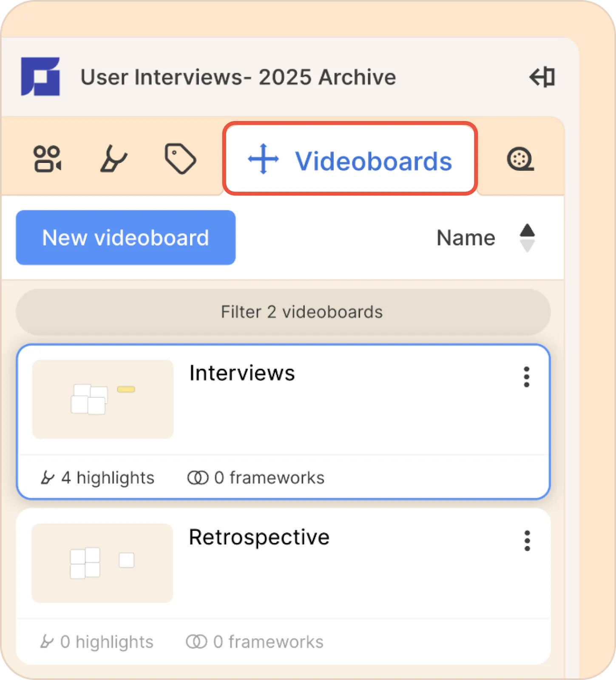The image size is (616, 680).
Task: Click the Retrospective videoboard title
Action: pyautogui.click(x=259, y=537)
